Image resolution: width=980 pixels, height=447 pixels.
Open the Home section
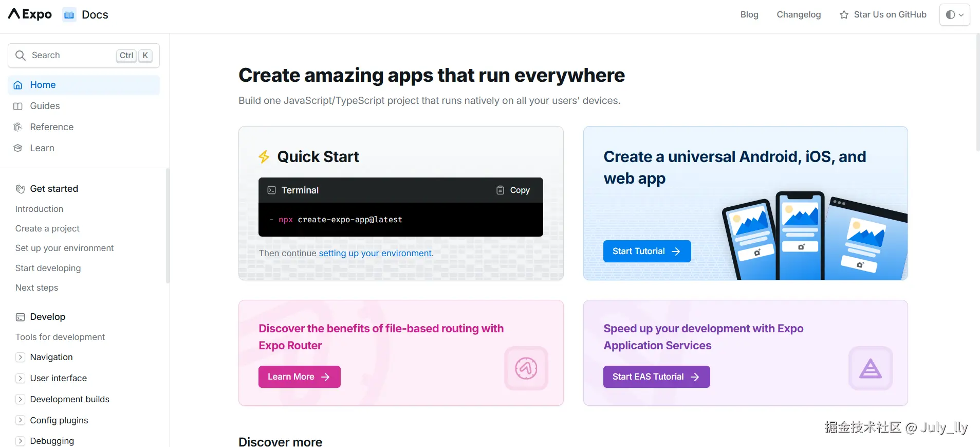[84, 85]
